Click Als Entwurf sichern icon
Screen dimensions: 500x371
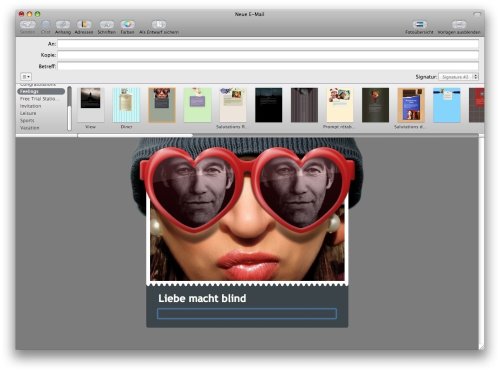click(159, 25)
